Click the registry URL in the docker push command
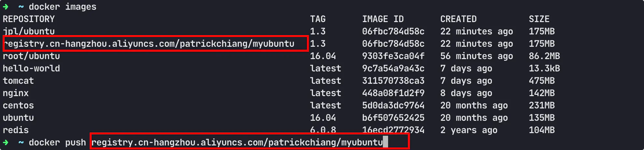 click(x=237, y=142)
